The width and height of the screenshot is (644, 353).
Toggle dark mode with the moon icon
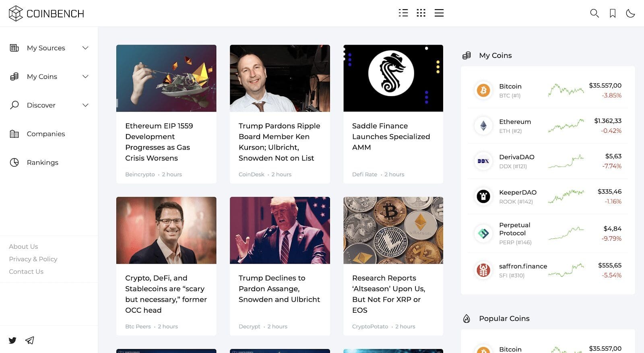(x=630, y=13)
